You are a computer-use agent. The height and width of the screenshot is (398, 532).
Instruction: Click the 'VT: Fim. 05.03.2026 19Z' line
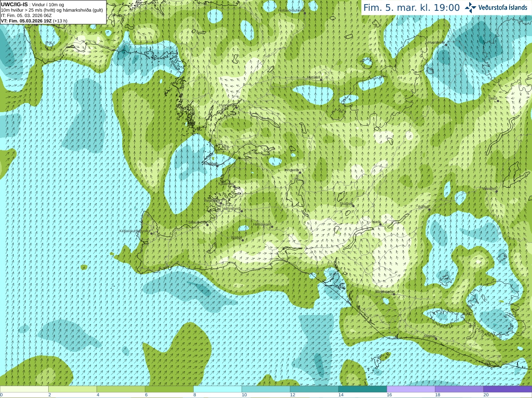pyautogui.click(x=34, y=21)
